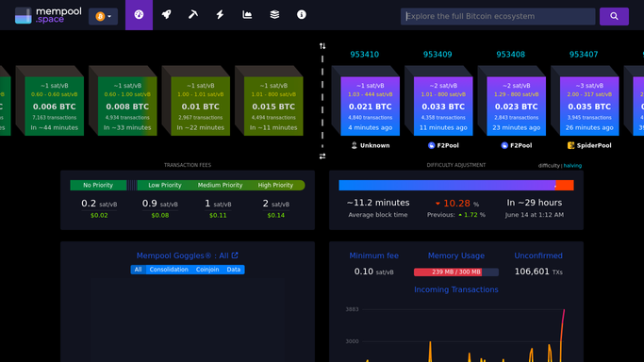
Task: Open the about info icon
Action: point(302,15)
